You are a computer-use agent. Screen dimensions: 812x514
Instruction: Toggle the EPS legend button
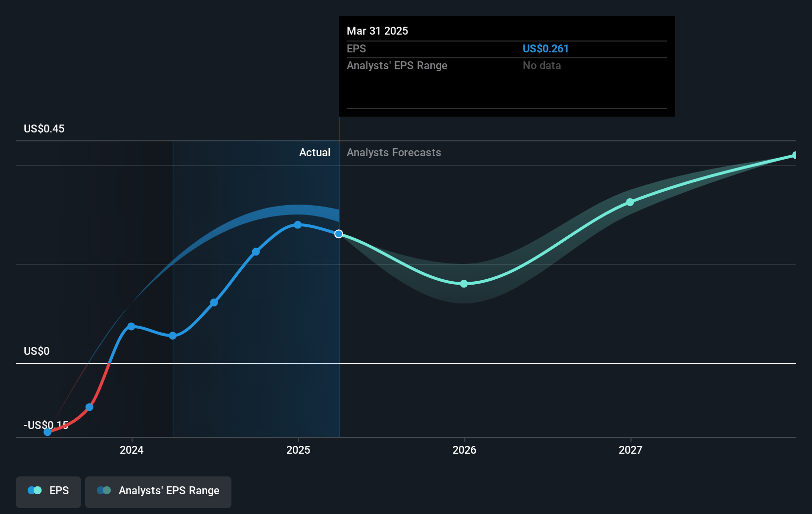click(x=48, y=492)
